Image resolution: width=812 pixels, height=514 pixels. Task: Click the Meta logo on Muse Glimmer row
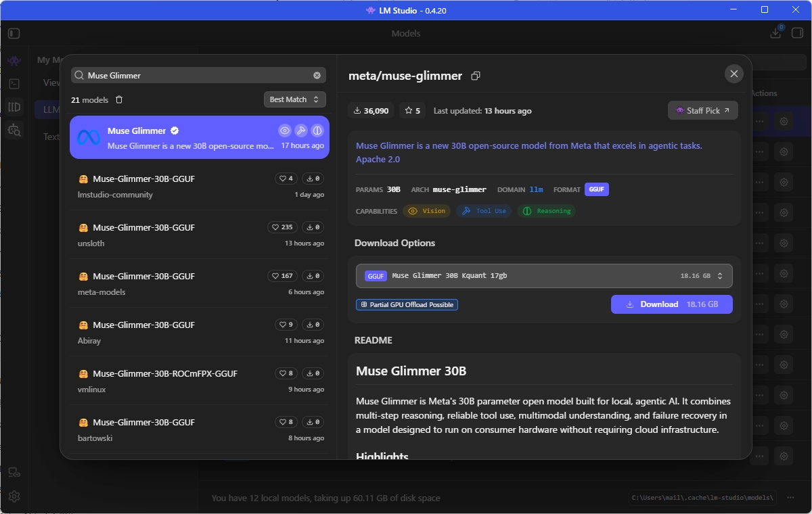[x=89, y=137]
